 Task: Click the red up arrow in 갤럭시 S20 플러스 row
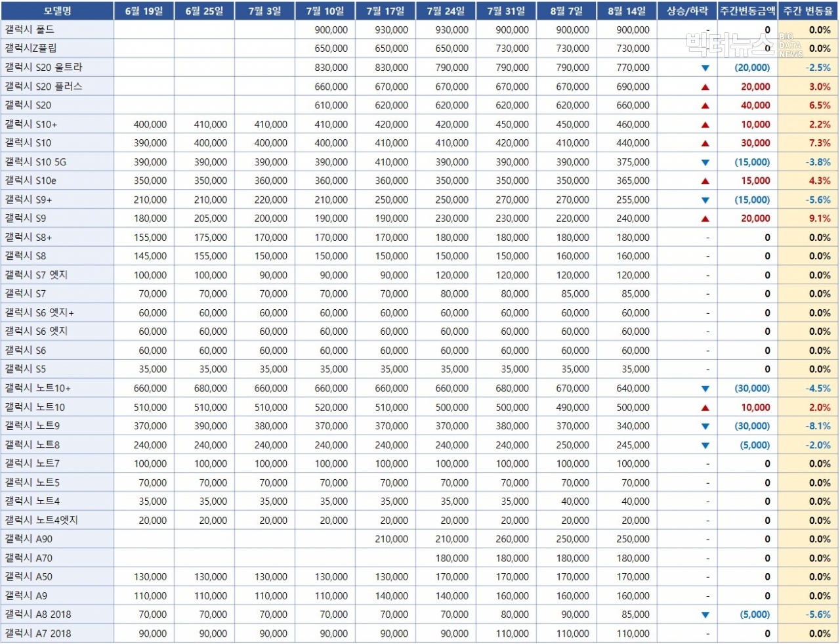coord(705,87)
